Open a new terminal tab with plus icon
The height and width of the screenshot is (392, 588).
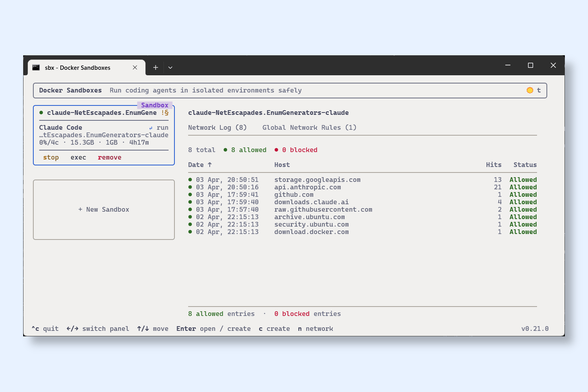pyautogui.click(x=156, y=67)
